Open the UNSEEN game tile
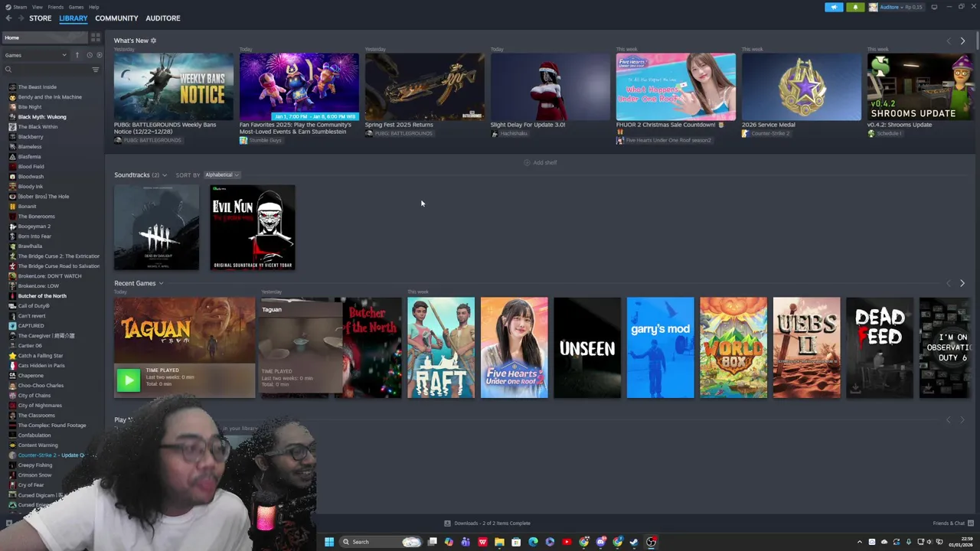This screenshot has width=980, height=551. click(587, 347)
